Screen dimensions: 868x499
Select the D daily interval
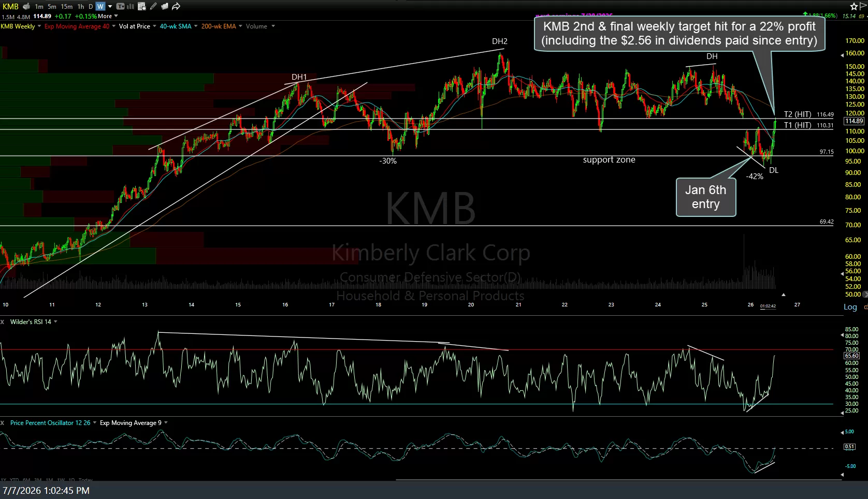pyautogui.click(x=91, y=7)
